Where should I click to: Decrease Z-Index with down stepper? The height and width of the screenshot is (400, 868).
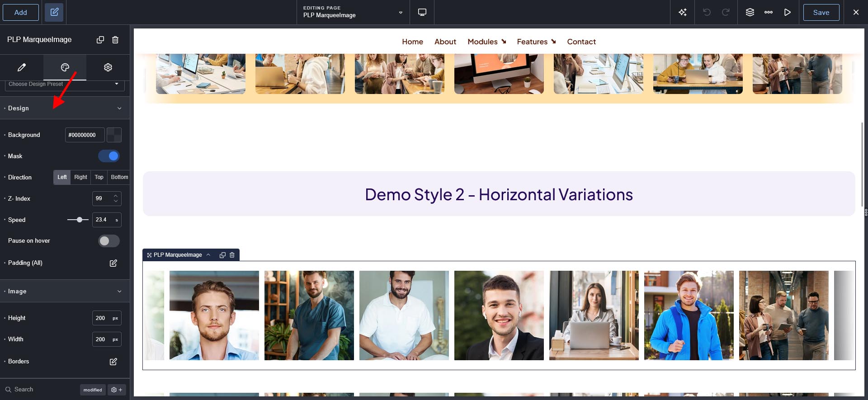pos(116,201)
